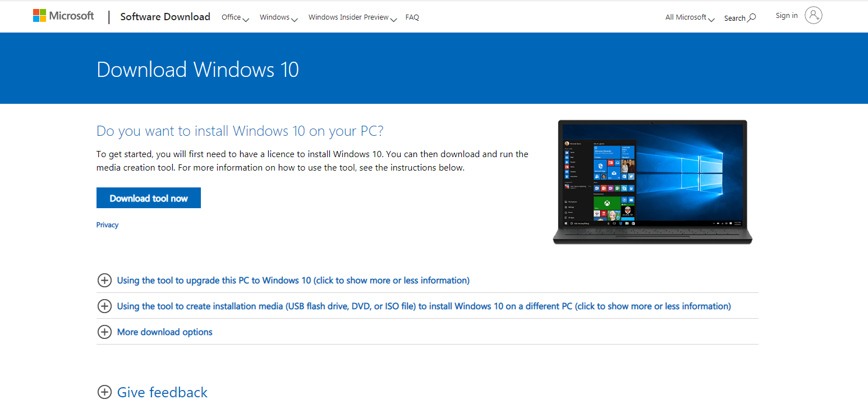Open the Privacy link
Viewport: 868px width, 413px height.
click(x=107, y=225)
